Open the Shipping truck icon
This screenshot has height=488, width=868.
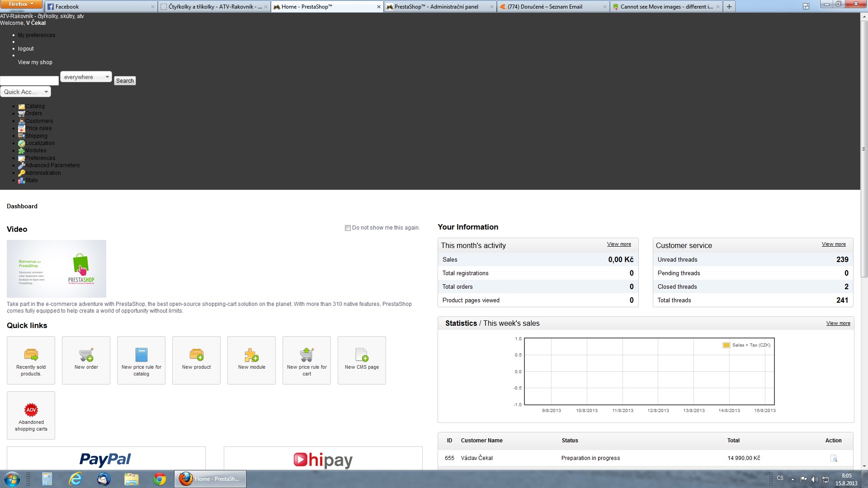21,136
